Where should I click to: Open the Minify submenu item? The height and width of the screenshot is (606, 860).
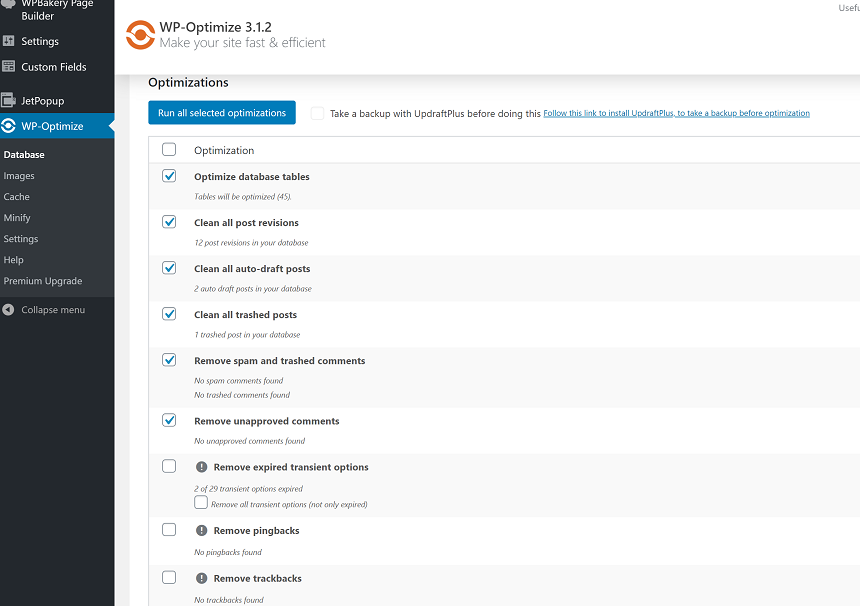pos(17,218)
